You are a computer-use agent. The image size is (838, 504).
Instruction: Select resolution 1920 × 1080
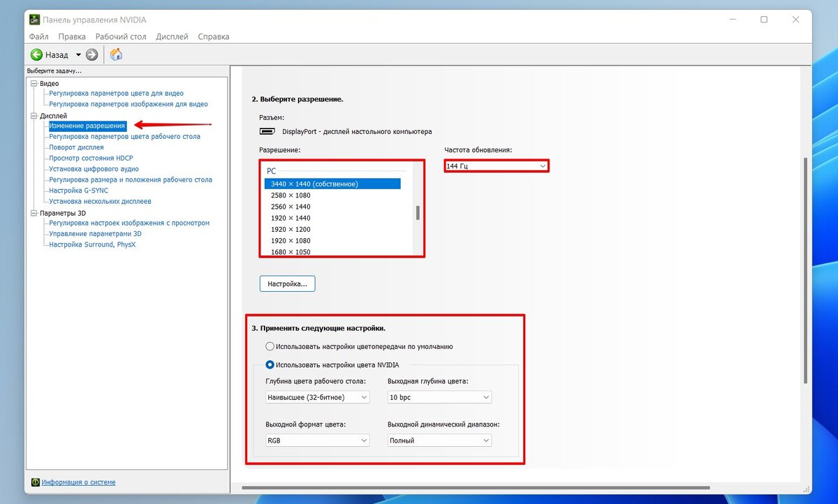point(291,240)
